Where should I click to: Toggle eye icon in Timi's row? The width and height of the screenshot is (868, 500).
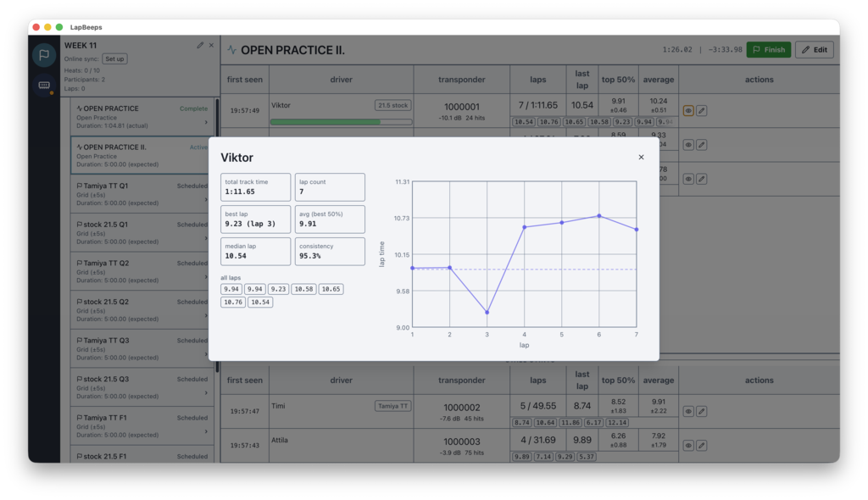[688, 412]
